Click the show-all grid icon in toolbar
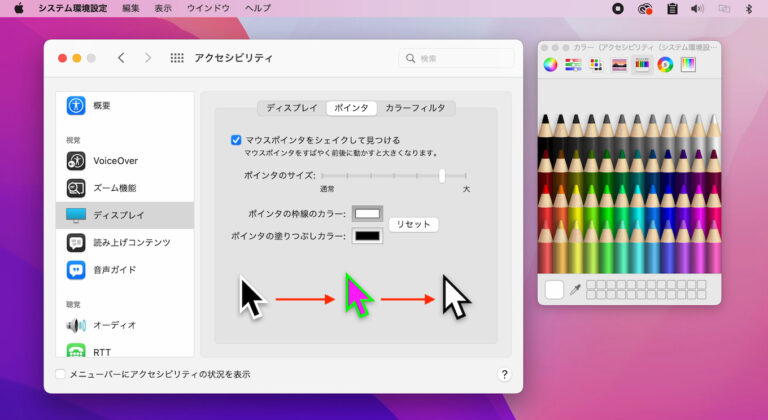 pos(177,58)
